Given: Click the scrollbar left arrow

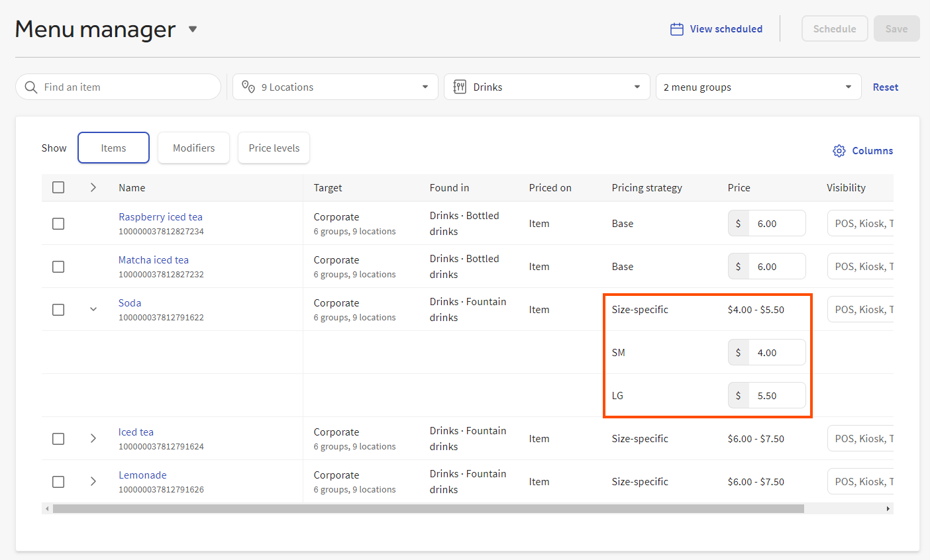Looking at the screenshot, I should click(x=47, y=508).
